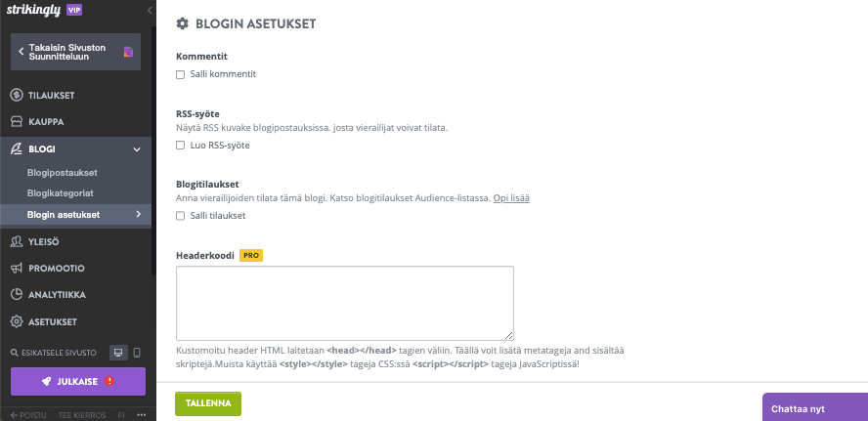Check the Luo RSS-syöte checkbox

(x=180, y=146)
